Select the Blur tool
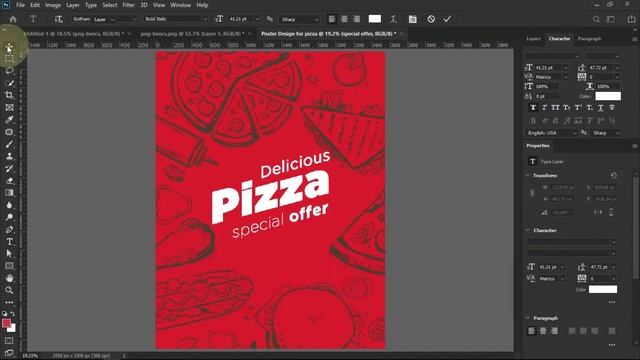Image resolution: width=640 pixels, height=360 pixels. click(9, 205)
